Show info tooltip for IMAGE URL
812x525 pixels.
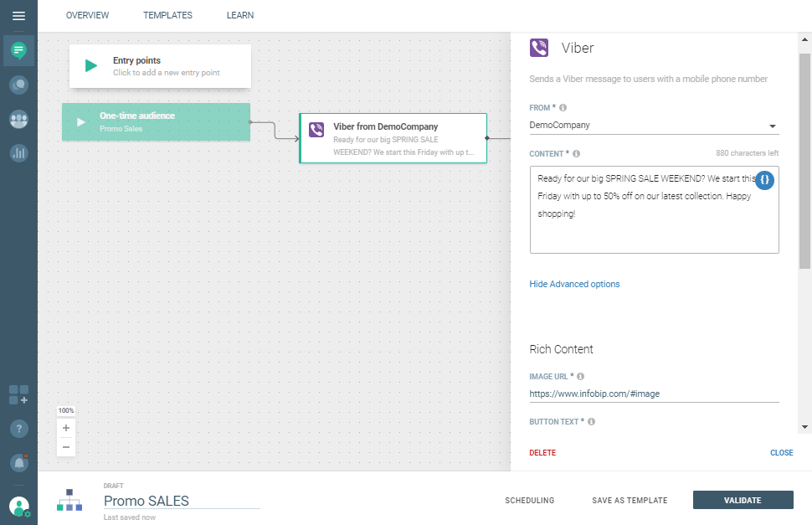click(x=580, y=377)
